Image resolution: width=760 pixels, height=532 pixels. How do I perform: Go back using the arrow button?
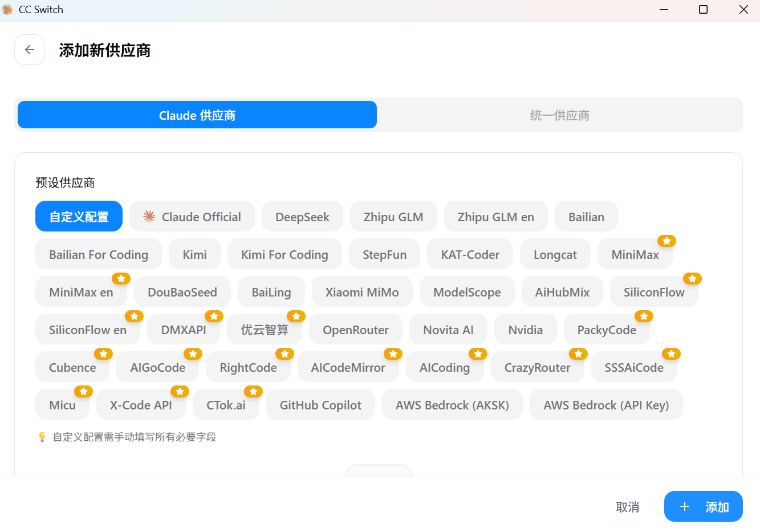click(x=30, y=50)
